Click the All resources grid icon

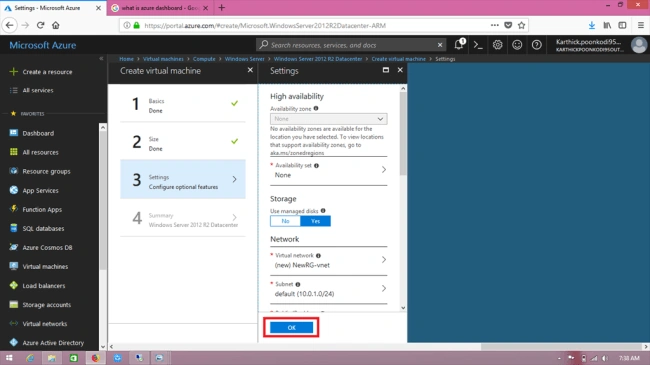pyautogui.click(x=14, y=152)
